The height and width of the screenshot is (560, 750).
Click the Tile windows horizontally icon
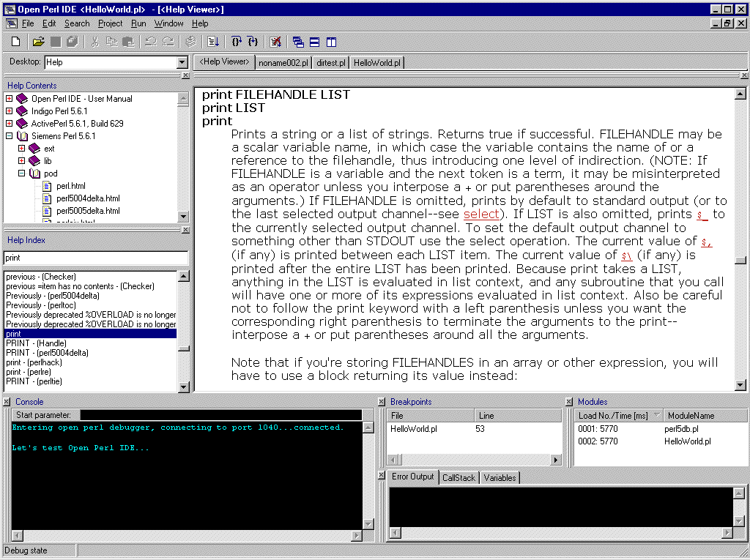point(314,42)
